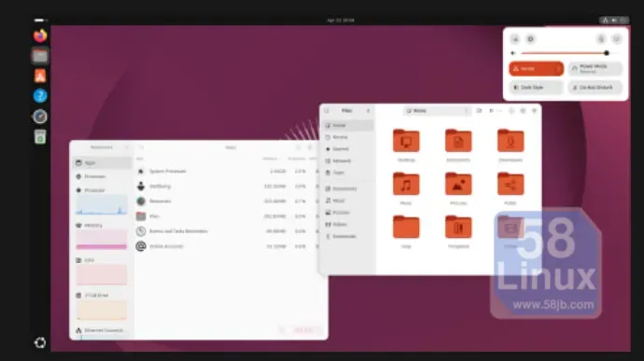This screenshot has height=361, width=644.
Task: Click the search icon in Files sidebar header
Action: (327, 111)
